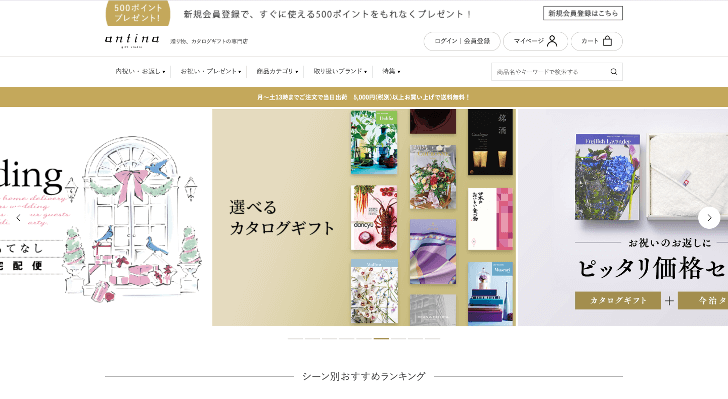Click the カタログギフト gold label on right slide

pyautogui.click(x=618, y=301)
